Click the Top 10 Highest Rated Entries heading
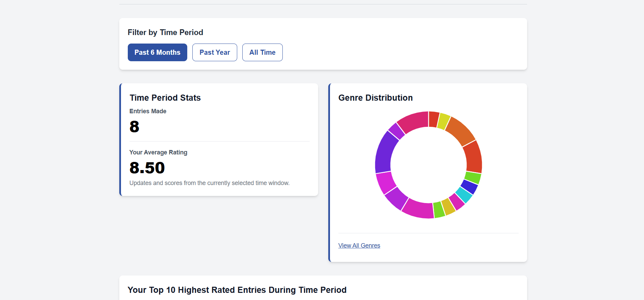 click(237, 290)
